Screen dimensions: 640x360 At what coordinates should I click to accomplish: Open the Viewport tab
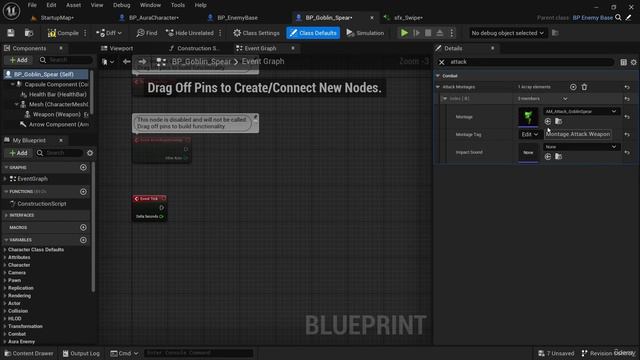tap(121, 48)
